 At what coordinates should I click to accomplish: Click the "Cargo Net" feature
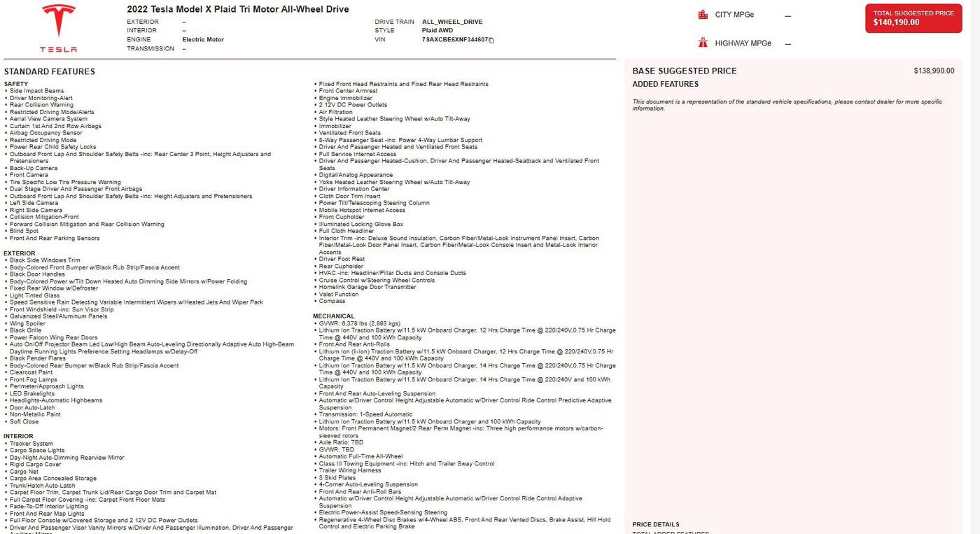(x=25, y=472)
